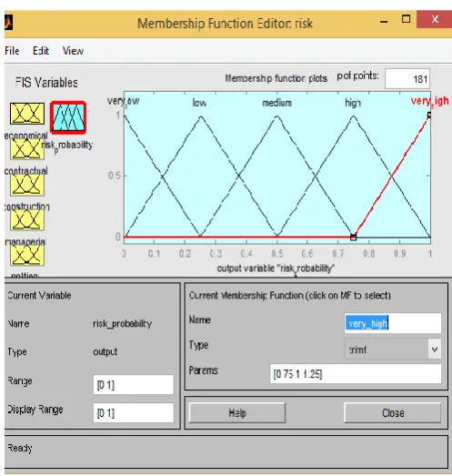Click the FIS Variables heading
Viewport: 452px width, 476px height.
click(46, 83)
